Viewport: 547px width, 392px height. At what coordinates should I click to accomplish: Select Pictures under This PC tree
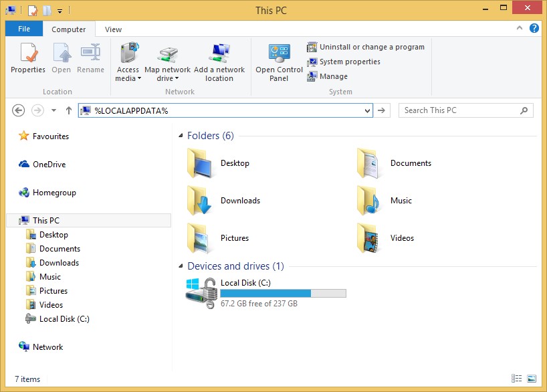[x=47, y=290]
